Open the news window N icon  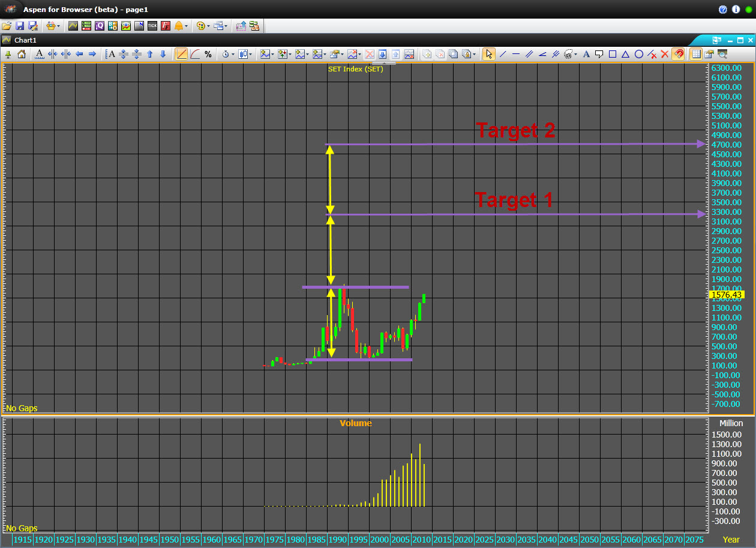click(139, 26)
